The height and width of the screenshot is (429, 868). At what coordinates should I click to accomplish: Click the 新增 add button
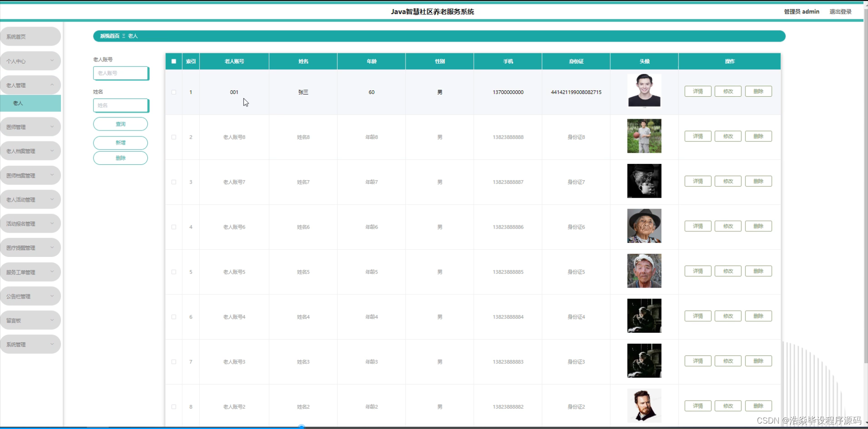(x=120, y=143)
